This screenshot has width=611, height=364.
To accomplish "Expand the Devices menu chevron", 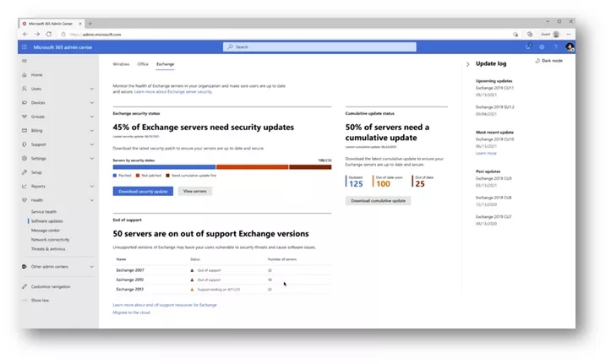I will click(91, 103).
